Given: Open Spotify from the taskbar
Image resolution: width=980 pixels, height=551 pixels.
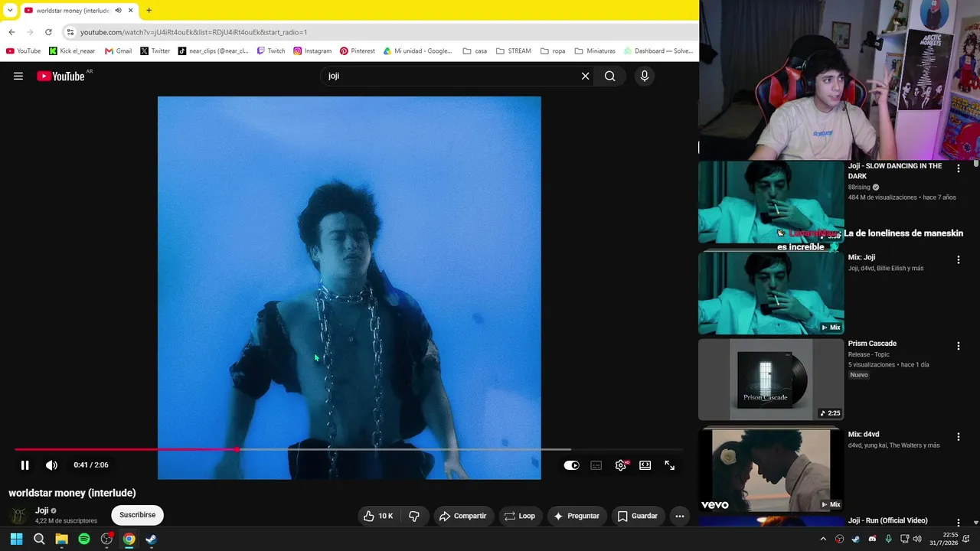Looking at the screenshot, I should (x=84, y=539).
